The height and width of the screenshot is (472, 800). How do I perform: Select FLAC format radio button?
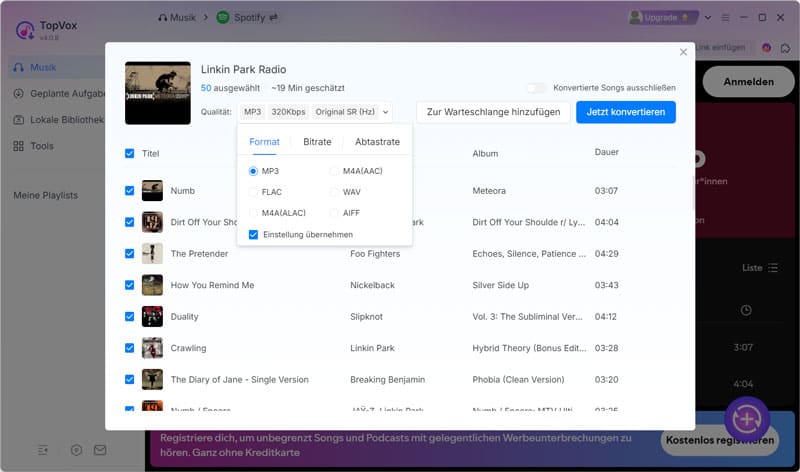(253, 192)
